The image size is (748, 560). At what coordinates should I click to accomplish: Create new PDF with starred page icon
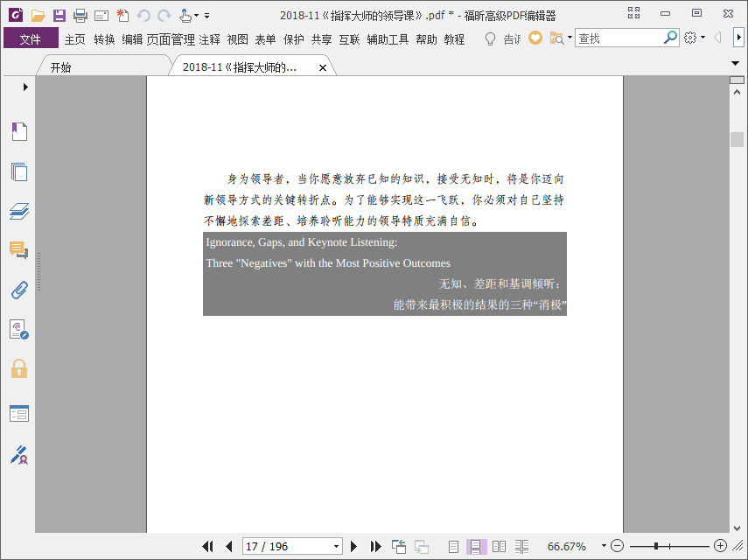(x=122, y=16)
